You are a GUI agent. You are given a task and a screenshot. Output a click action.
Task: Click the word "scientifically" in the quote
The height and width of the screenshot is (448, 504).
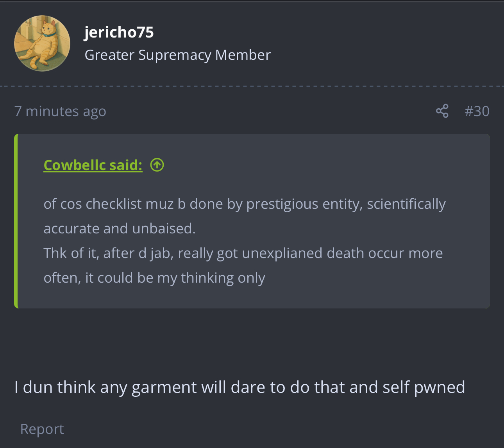(406, 204)
